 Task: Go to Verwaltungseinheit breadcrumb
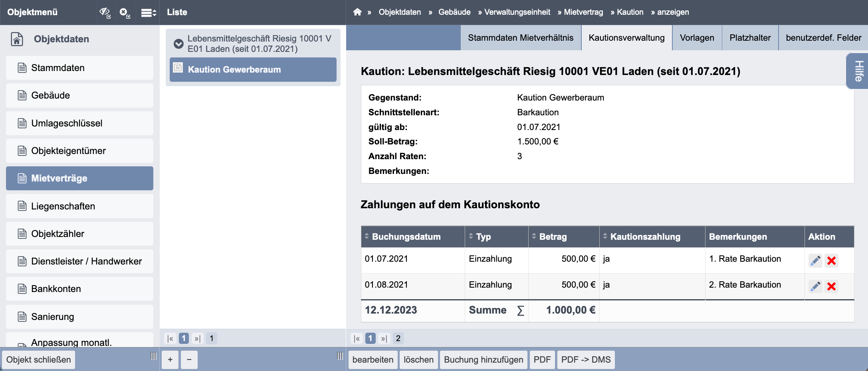(x=517, y=12)
